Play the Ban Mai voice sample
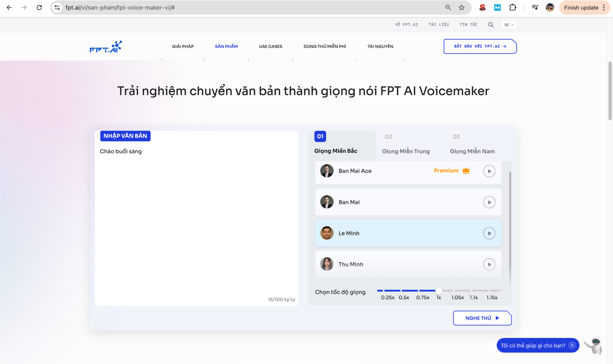The height and width of the screenshot is (364, 613). (x=489, y=202)
